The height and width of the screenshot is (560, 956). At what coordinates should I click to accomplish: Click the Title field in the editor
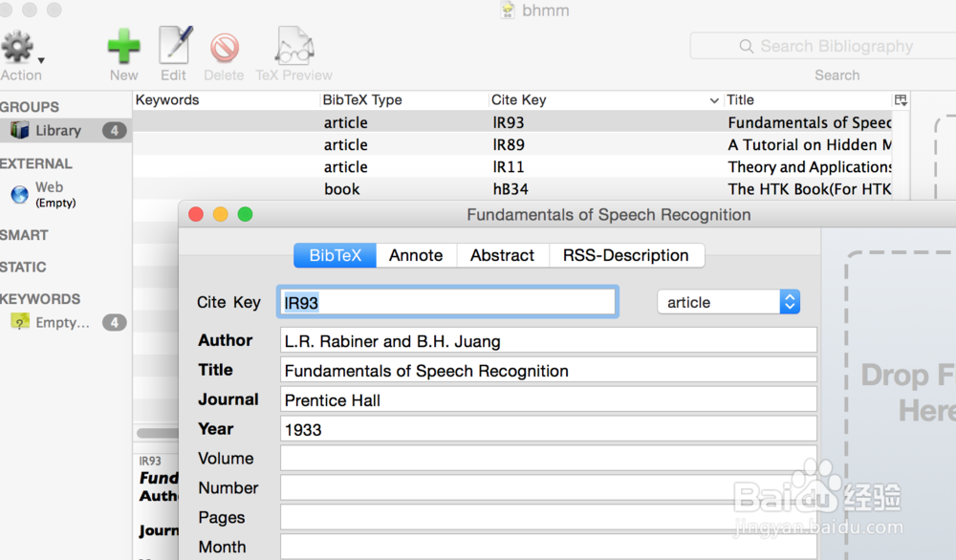click(548, 371)
